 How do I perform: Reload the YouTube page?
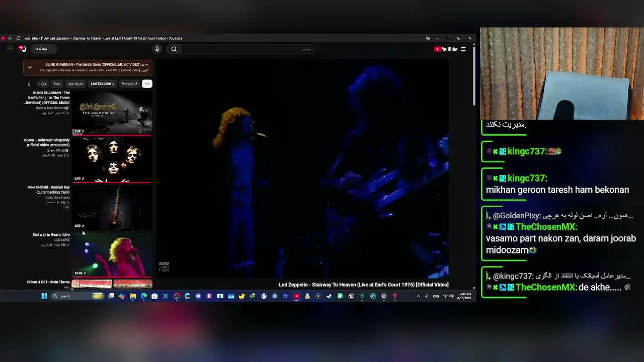pos(18,38)
